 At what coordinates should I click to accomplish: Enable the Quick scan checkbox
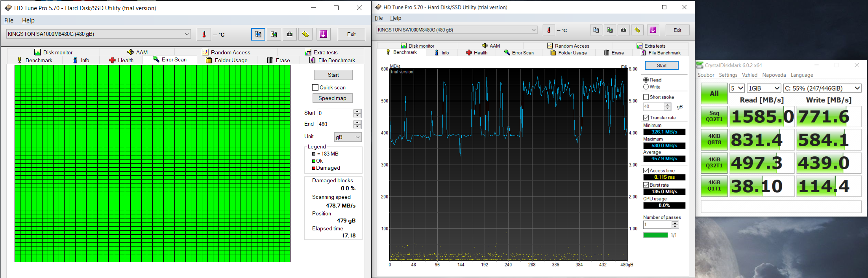point(315,87)
